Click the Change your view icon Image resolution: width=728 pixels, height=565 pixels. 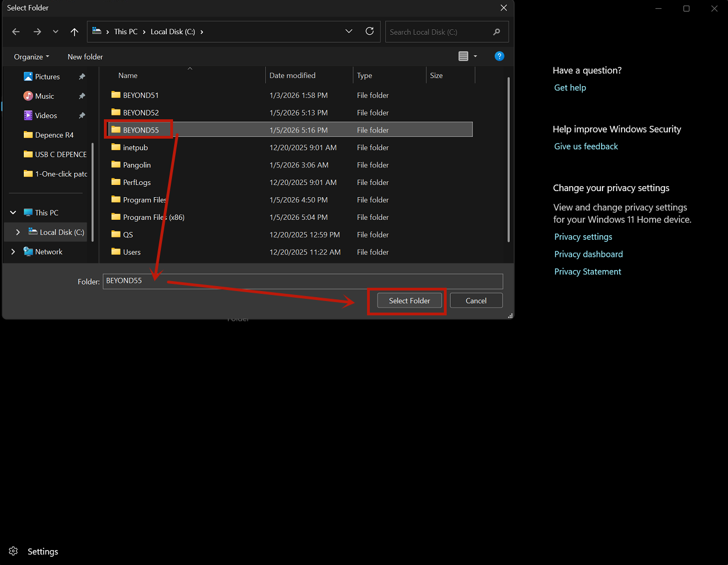pos(463,56)
